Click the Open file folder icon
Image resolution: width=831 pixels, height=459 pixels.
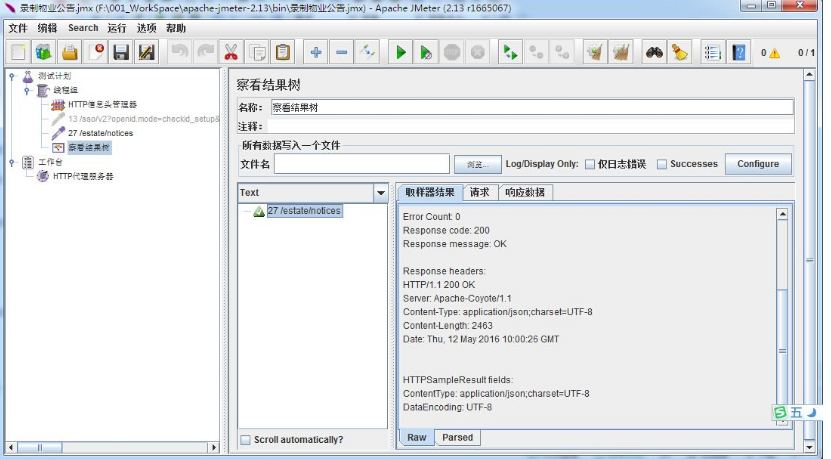69,52
